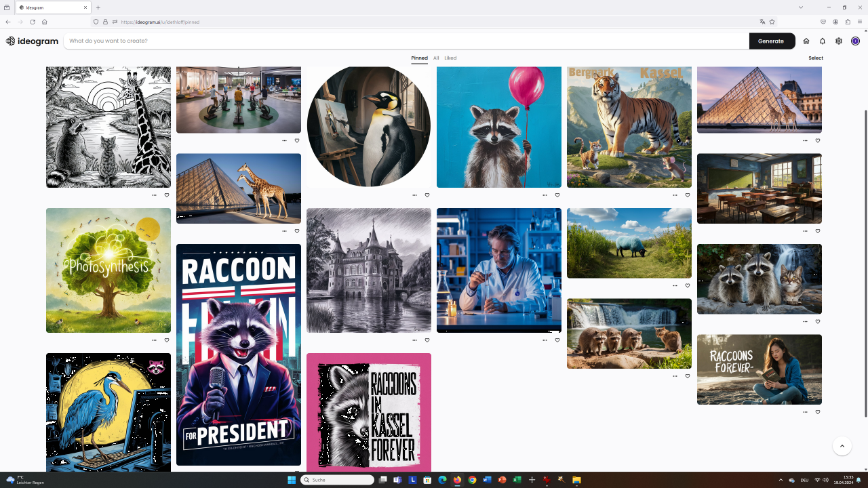Like the Raccoons Forever reading girl image
868x488 pixels.
tap(818, 412)
